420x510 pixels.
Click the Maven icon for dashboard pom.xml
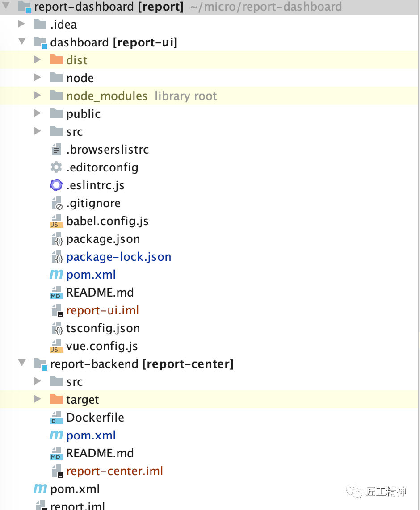56,275
